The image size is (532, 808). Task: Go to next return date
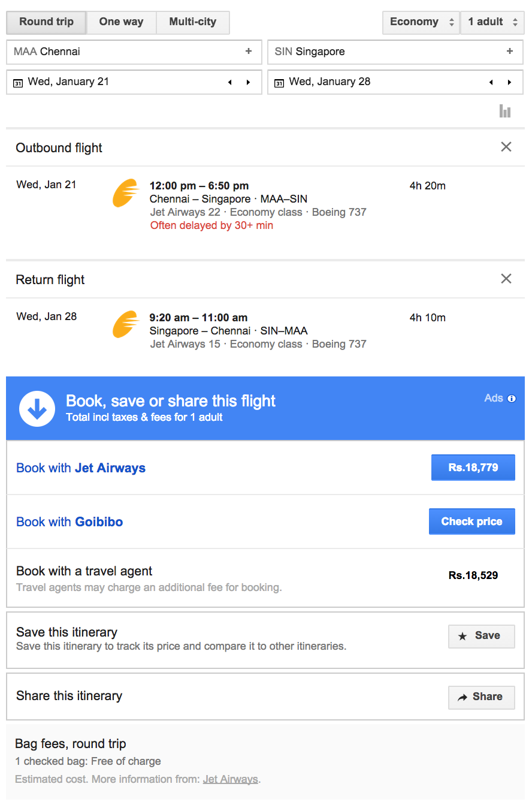(510, 82)
